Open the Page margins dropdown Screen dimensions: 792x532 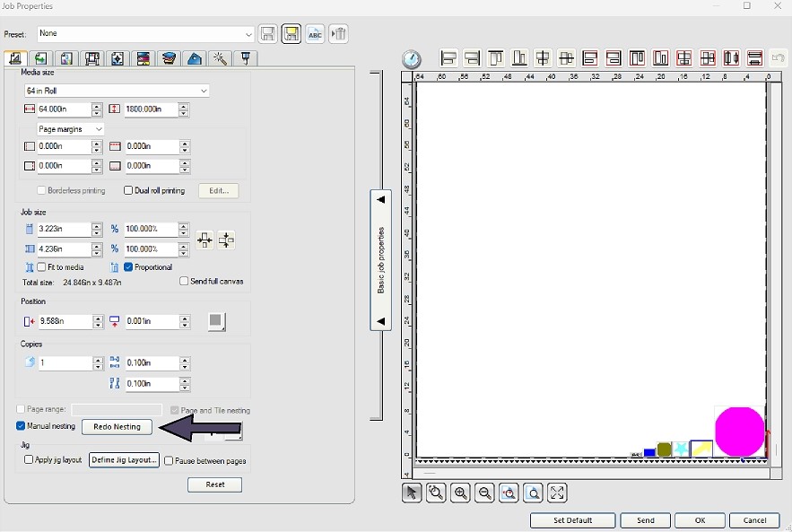99,128
